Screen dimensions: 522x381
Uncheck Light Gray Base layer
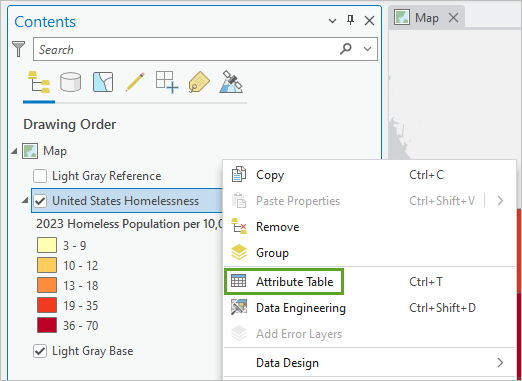coord(40,351)
